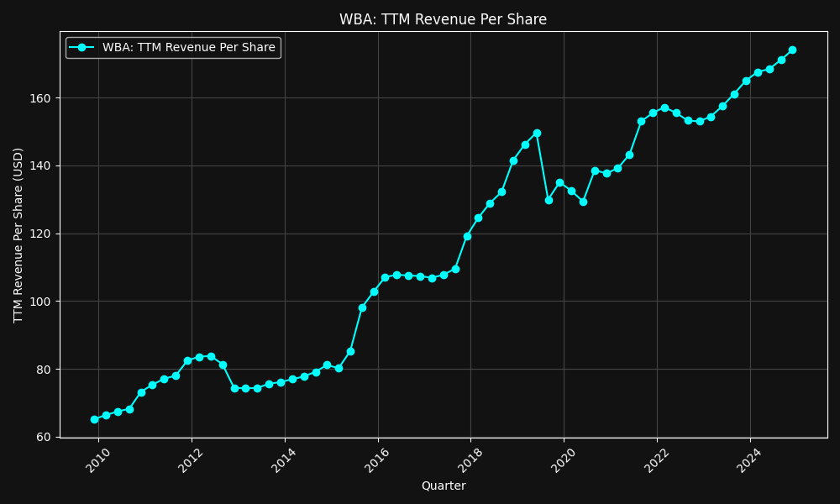Click the x-axis tick label 2012

pos(192,460)
